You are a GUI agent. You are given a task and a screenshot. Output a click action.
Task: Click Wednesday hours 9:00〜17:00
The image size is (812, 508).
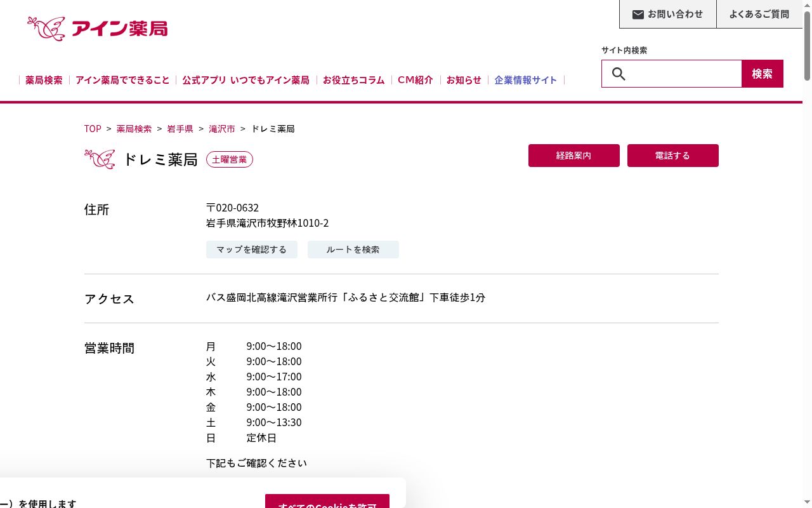274,377
